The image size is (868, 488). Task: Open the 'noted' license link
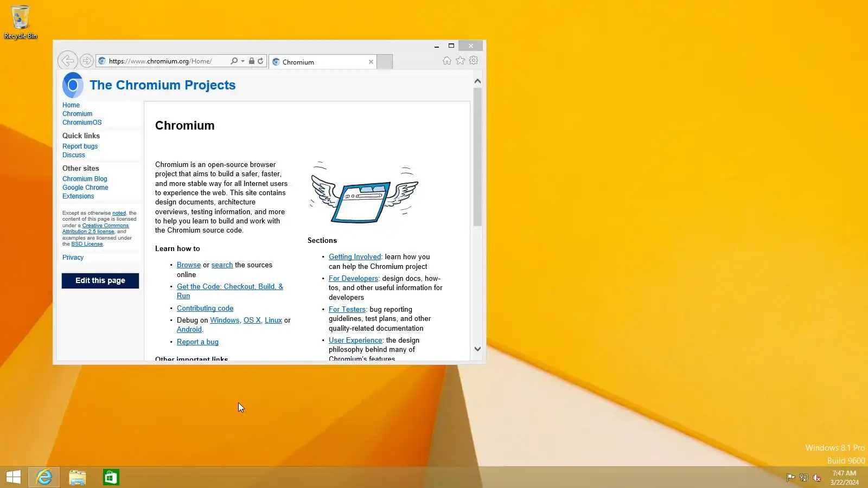pyautogui.click(x=119, y=213)
